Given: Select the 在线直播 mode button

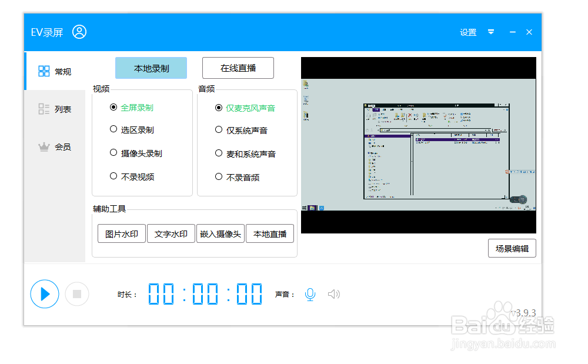Looking at the screenshot, I should 238,68.
